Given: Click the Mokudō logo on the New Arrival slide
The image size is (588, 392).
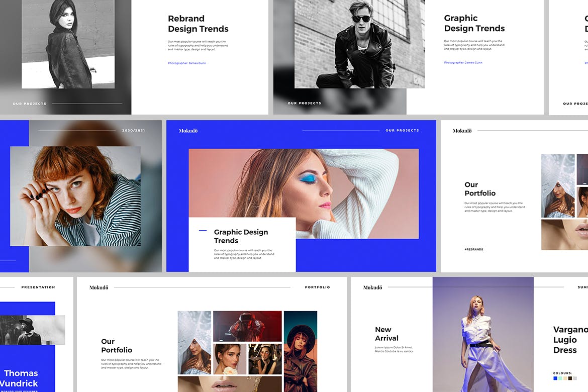Looking at the screenshot, I should (x=372, y=287).
